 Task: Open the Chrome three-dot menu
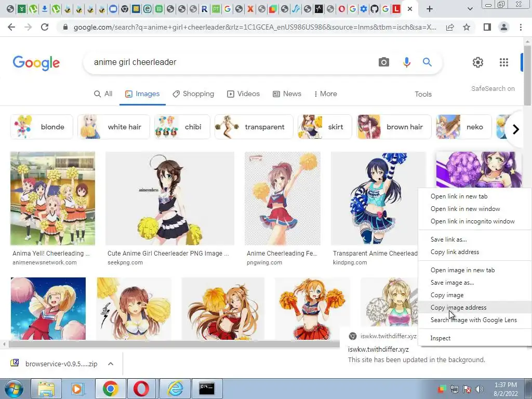coord(521,27)
